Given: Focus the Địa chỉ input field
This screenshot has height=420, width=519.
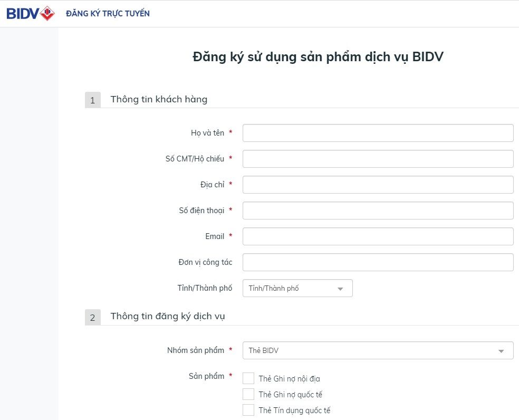Looking at the screenshot, I should click(x=378, y=185).
